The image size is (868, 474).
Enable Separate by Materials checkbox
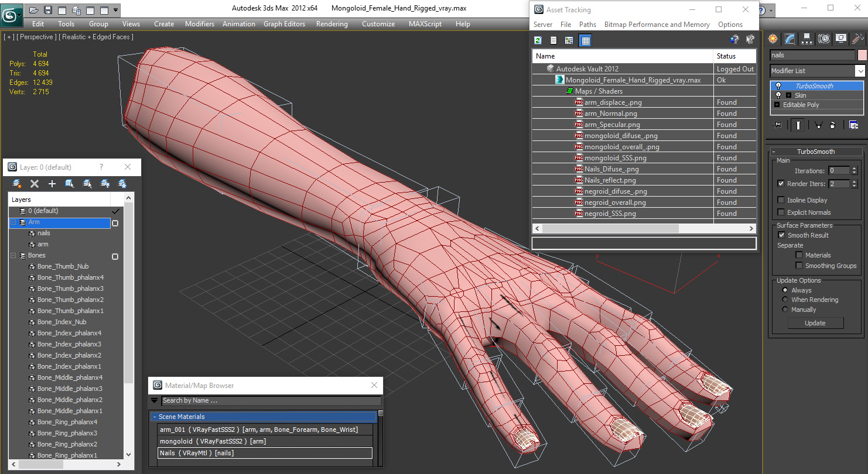799,255
